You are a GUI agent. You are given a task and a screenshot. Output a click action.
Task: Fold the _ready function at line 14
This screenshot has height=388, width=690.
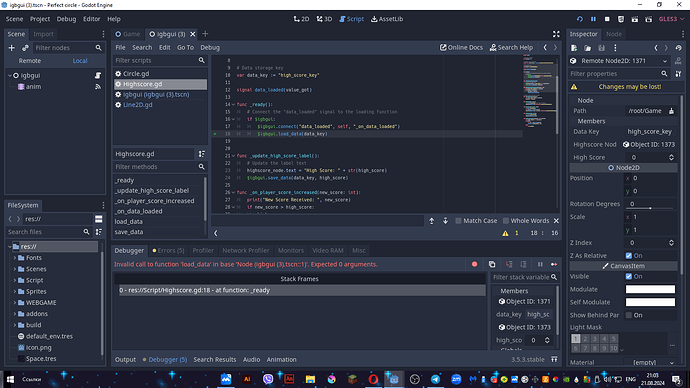233,105
